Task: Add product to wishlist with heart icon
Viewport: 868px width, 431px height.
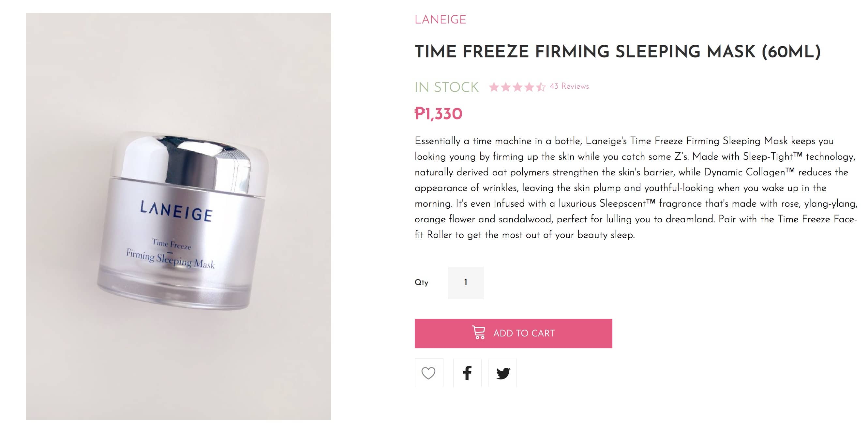Action: click(428, 373)
